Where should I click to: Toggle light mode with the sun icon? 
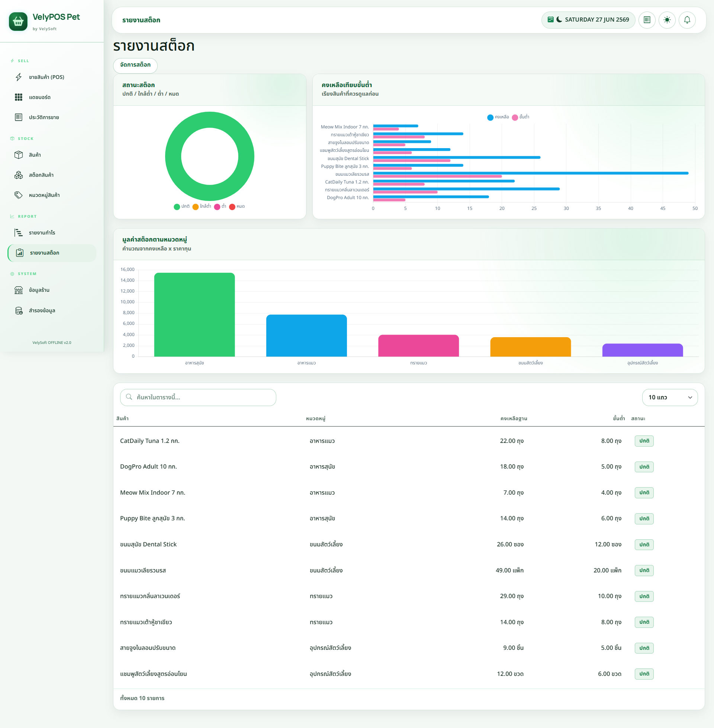pyautogui.click(x=667, y=20)
